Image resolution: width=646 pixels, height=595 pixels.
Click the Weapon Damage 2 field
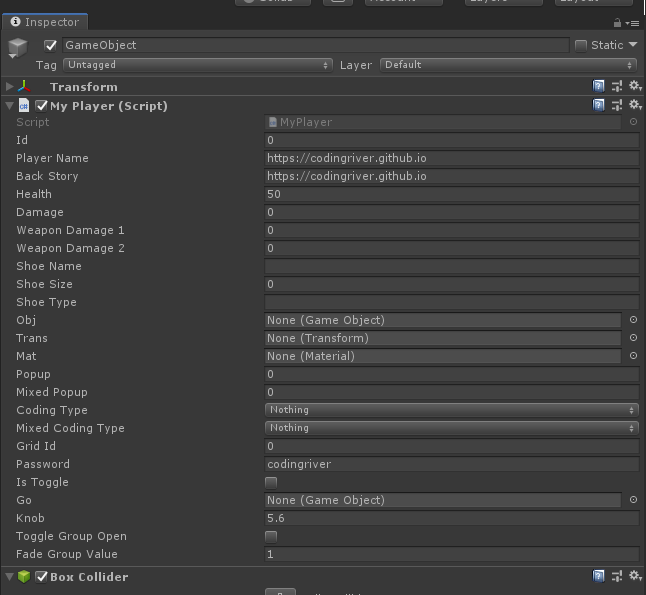click(452, 248)
